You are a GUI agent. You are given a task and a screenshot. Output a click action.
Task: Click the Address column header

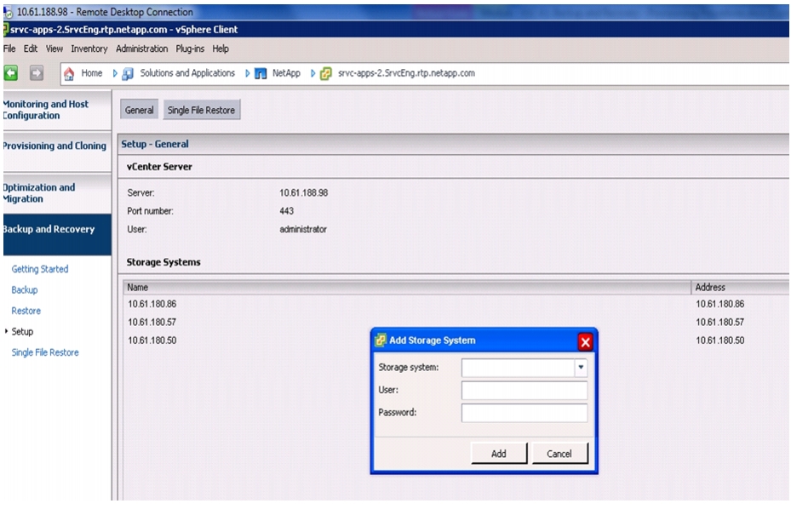tap(741, 288)
